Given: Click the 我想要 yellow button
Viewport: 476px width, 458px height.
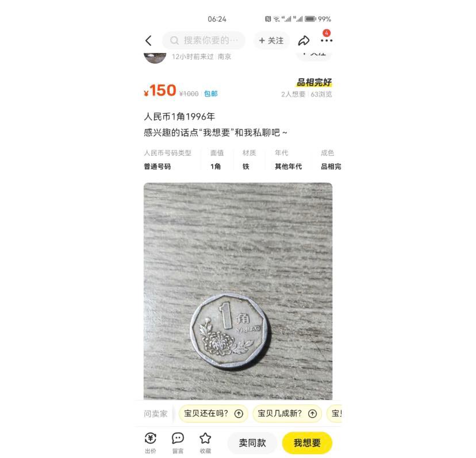Looking at the screenshot, I should [307, 443].
